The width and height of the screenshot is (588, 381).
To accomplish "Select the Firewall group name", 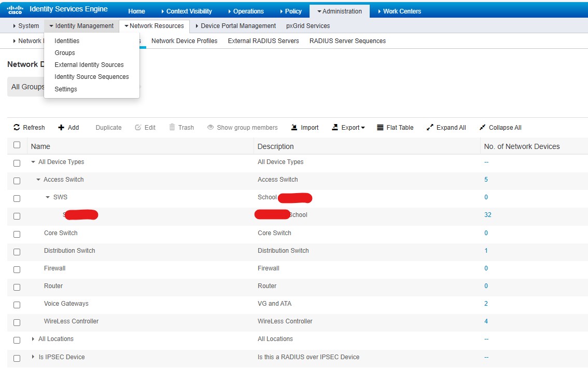I will point(55,268).
